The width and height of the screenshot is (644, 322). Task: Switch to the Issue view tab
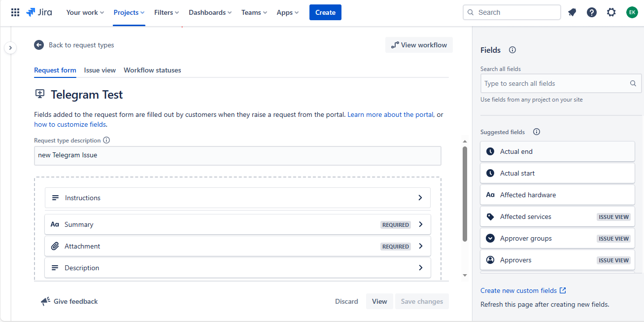[100, 70]
